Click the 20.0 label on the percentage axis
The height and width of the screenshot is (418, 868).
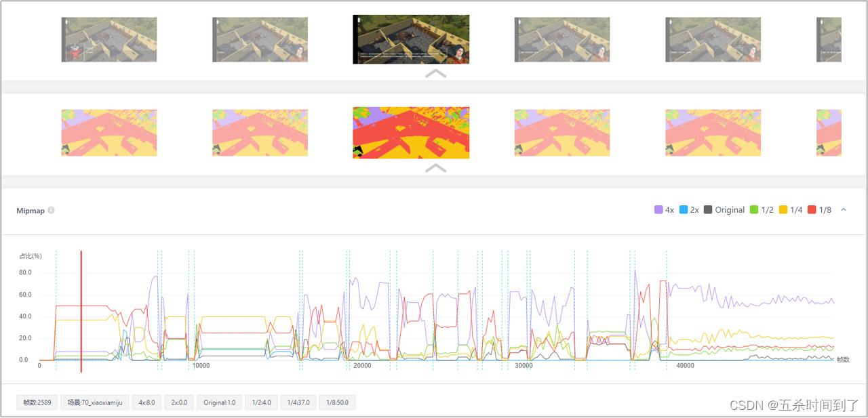(x=25, y=338)
